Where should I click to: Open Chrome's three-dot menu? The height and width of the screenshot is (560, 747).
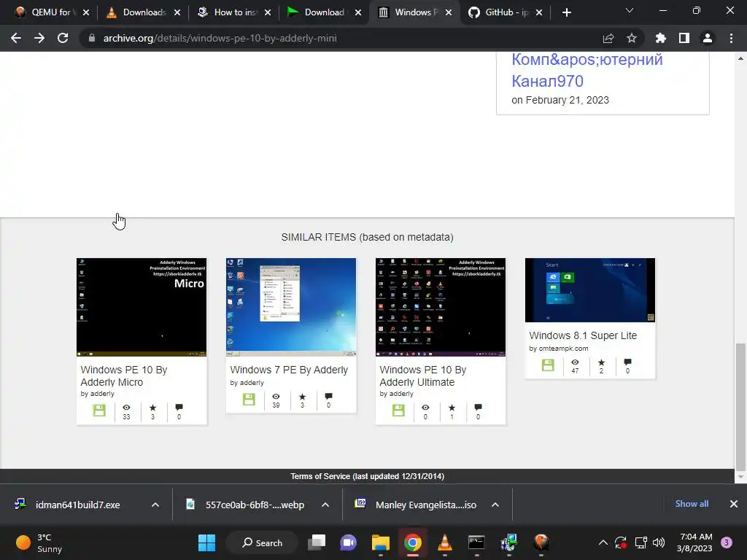731,38
